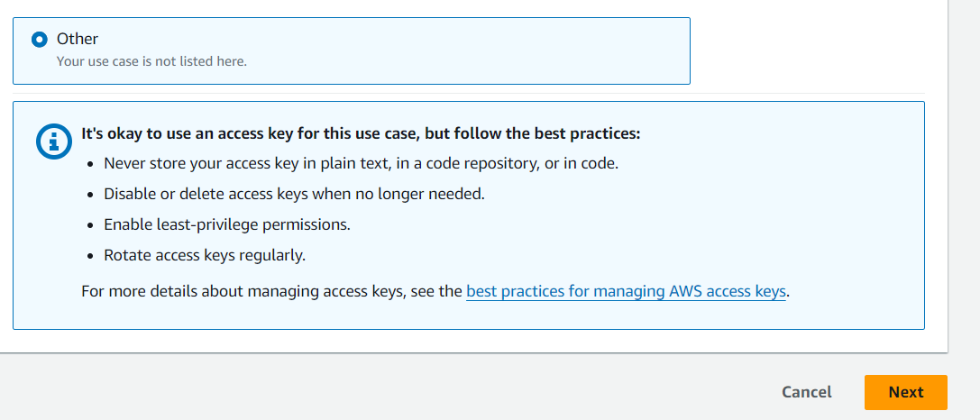The image size is (980, 420).
Task: Proceed with the orange Next button
Action: (x=906, y=392)
